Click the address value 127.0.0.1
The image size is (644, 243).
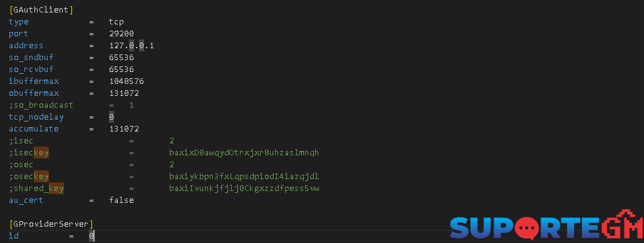[x=132, y=46]
